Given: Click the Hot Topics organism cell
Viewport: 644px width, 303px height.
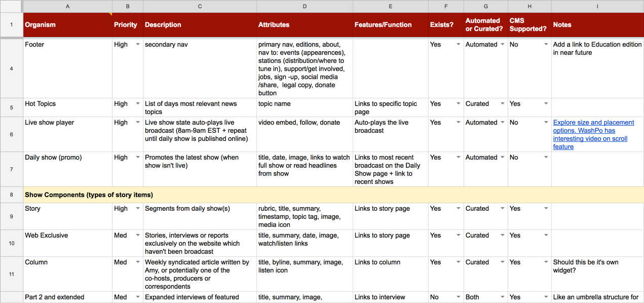Looking at the screenshot, I should coord(67,107).
